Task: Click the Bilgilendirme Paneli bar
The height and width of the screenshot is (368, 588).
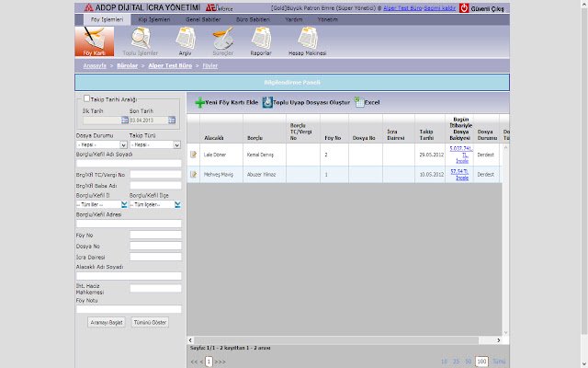Action: click(292, 82)
